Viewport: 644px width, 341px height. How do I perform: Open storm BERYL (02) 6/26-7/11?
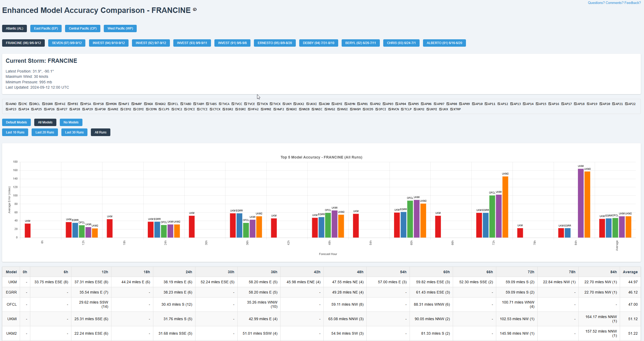pos(361,43)
